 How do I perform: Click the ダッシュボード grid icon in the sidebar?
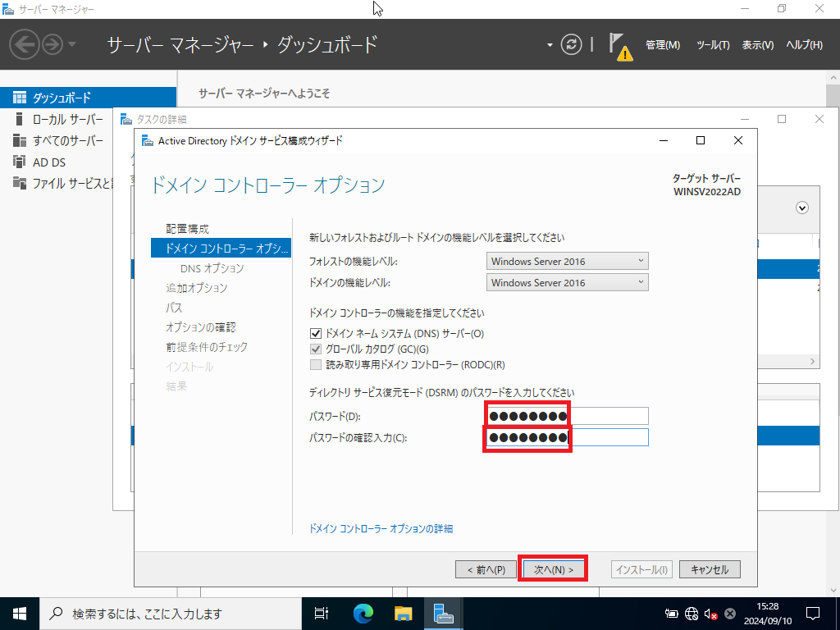pos(20,98)
